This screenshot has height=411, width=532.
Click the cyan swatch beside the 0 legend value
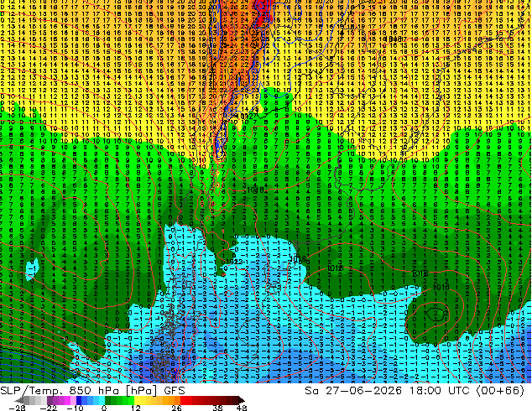(x=102, y=400)
